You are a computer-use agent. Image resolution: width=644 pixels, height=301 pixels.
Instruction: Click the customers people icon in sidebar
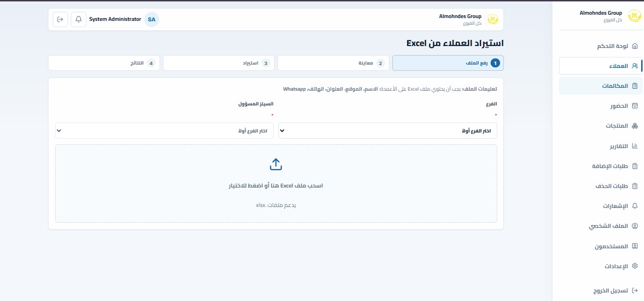point(635,66)
